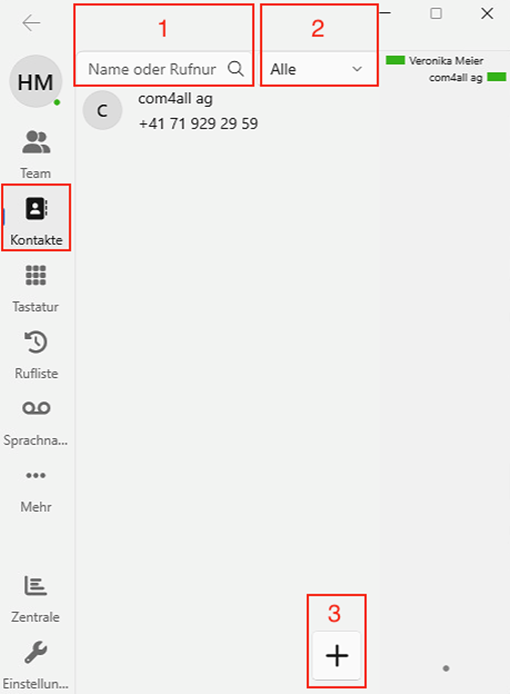Click the phone number +41 71 929 29 59

tap(198, 123)
